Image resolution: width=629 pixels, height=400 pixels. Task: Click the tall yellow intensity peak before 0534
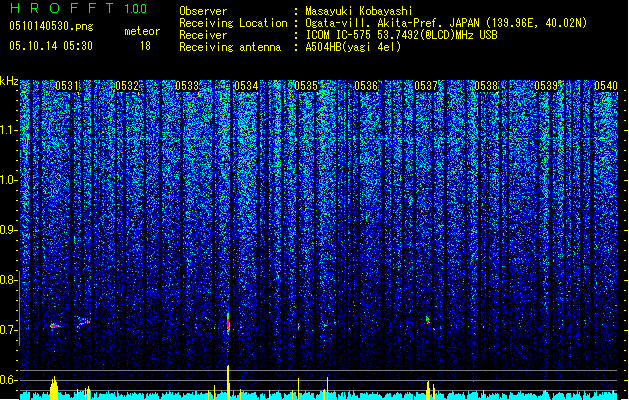[228, 382]
